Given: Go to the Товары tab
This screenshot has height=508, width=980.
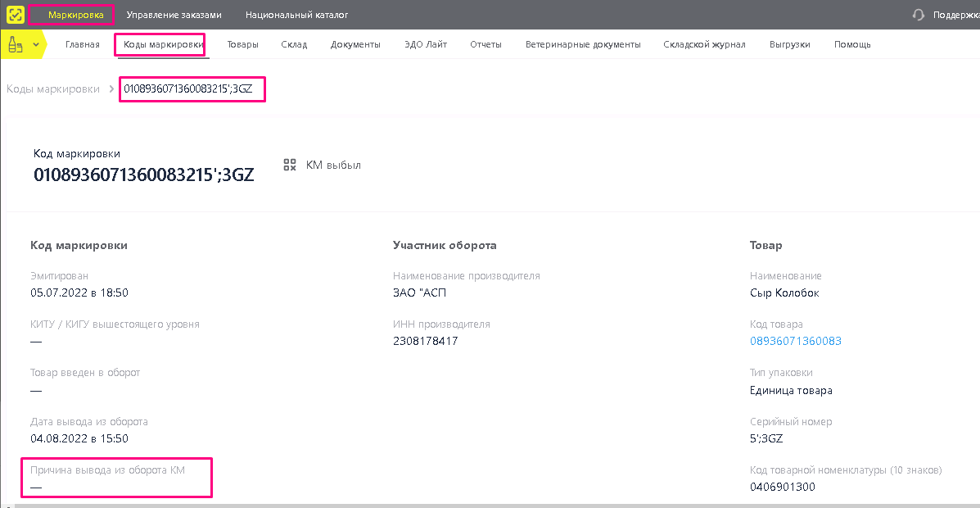Looking at the screenshot, I should [x=243, y=44].
